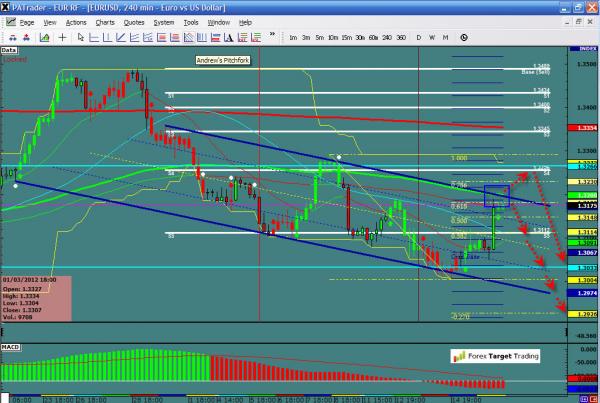Select the crosshair cursor tool
The width and height of the screenshot is (600, 403).
tap(62, 37)
